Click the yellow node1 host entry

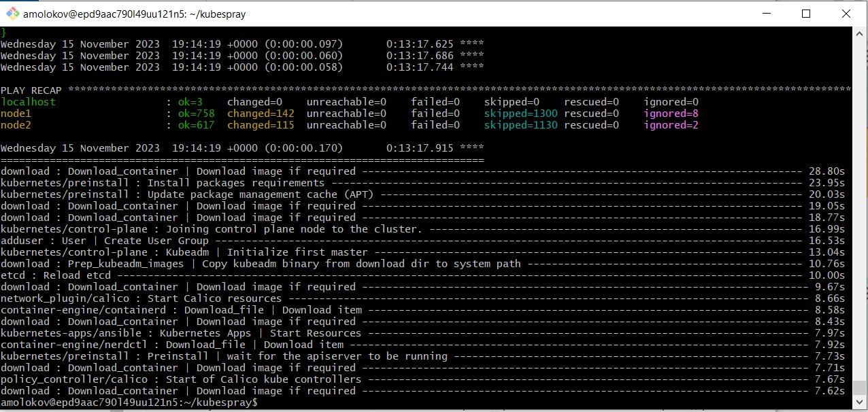click(15, 113)
